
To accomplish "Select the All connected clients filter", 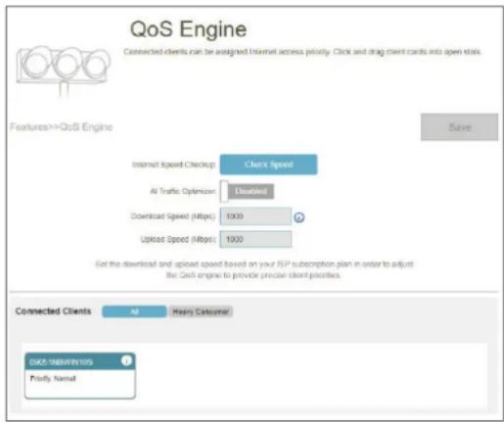I will coord(134,311).
